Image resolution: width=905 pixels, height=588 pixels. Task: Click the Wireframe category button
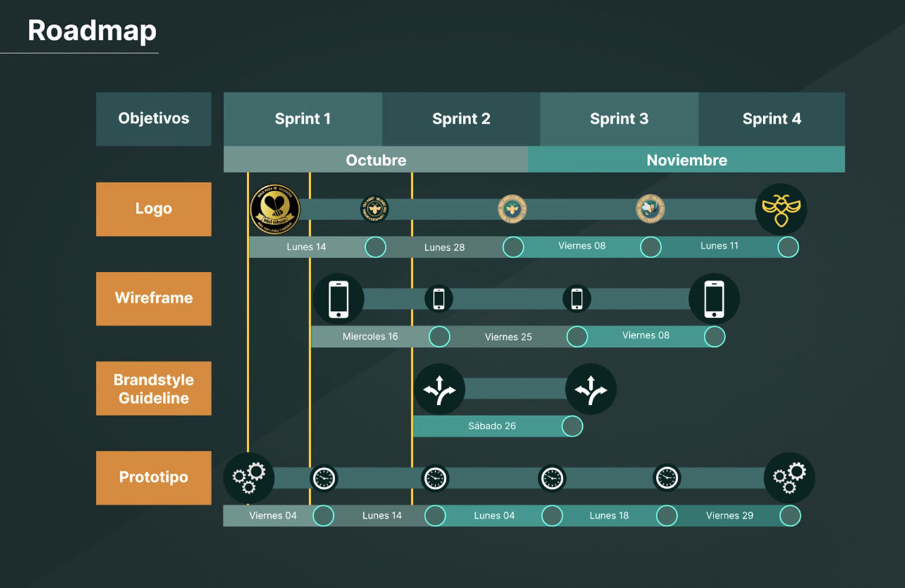(154, 299)
